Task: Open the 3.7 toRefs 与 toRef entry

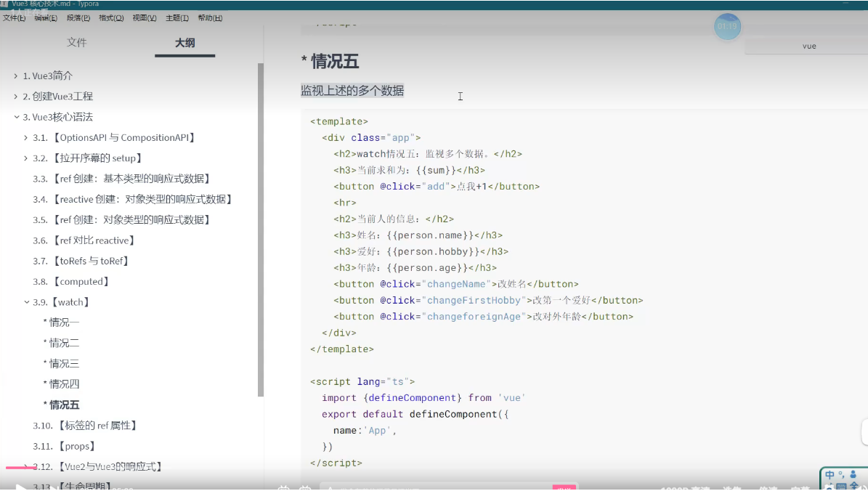Action: coord(82,261)
